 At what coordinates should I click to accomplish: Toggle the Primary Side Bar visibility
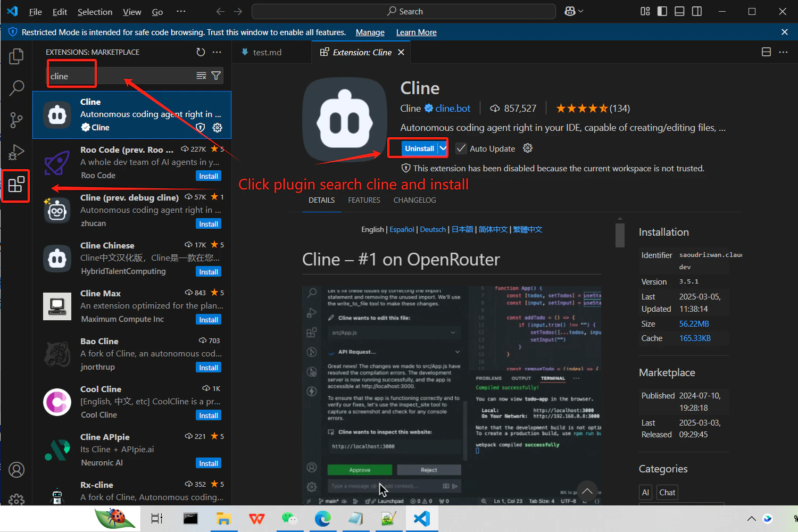(662, 11)
